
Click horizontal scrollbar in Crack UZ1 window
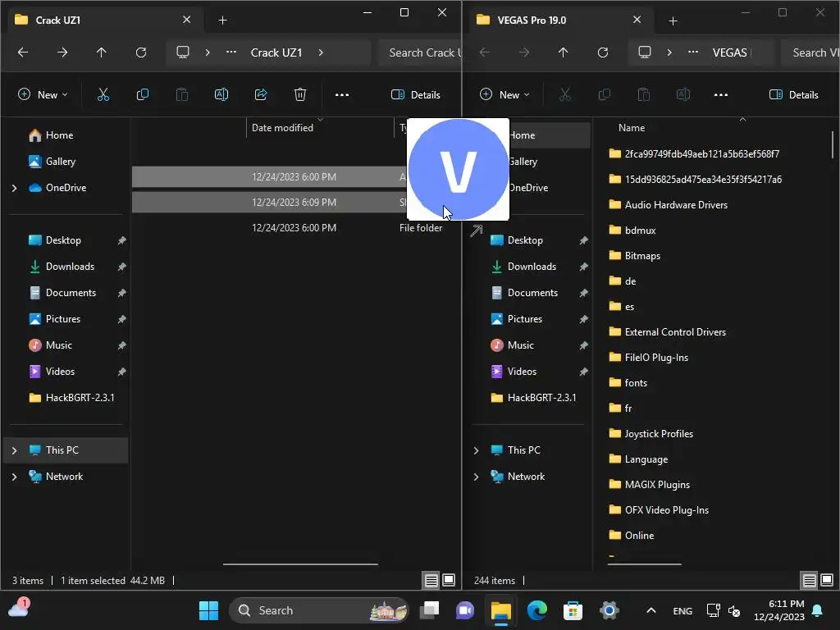pyautogui.click(x=300, y=564)
